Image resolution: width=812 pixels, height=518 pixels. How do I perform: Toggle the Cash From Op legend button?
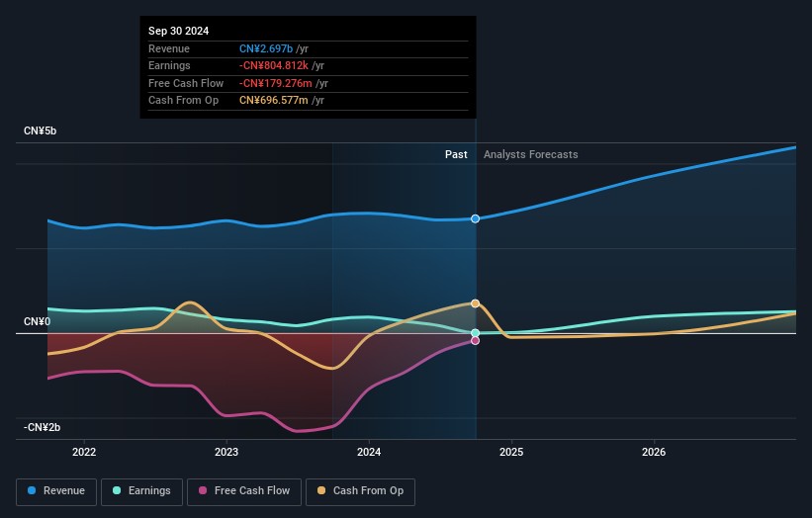click(x=360, y=491)
